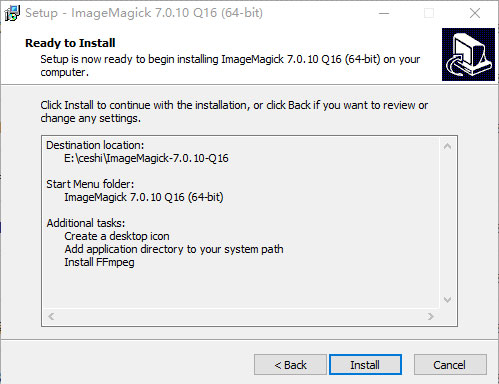Click the scroll down arrow in summary box
This screenshot has width=499, height=384.
pyautogui.click(x=448, y=300)
